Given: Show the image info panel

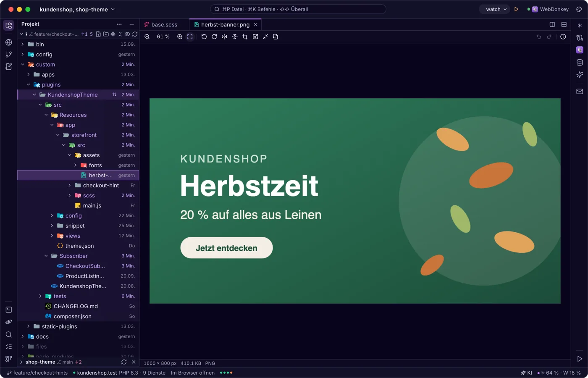Looking at the screenshot, I should 563,37.
